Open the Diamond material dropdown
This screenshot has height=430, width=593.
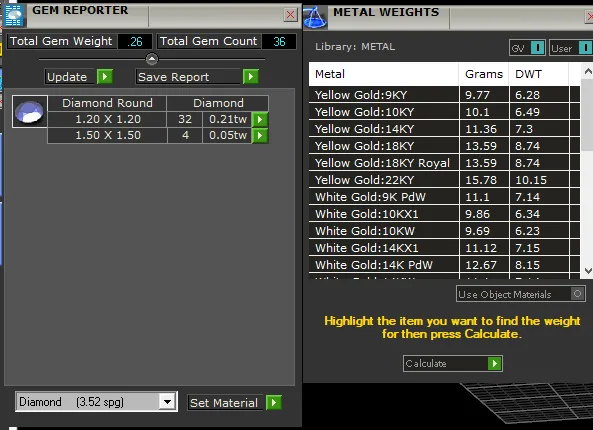tap(167, 402)
